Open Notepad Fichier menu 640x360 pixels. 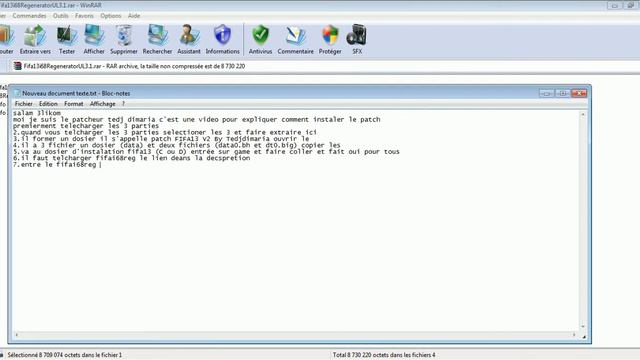(x=24, y=104)
